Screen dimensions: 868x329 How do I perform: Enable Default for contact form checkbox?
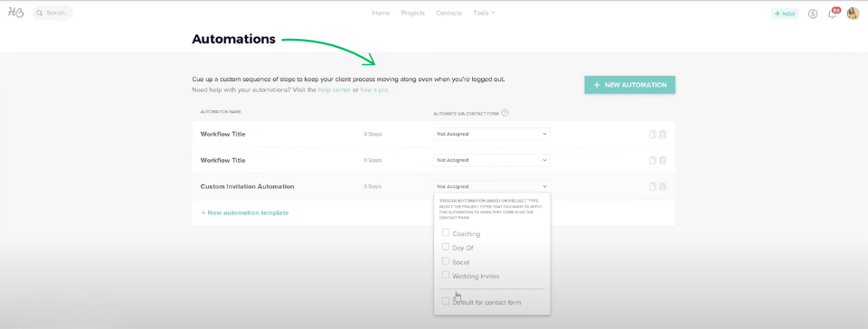pos(446,301)
